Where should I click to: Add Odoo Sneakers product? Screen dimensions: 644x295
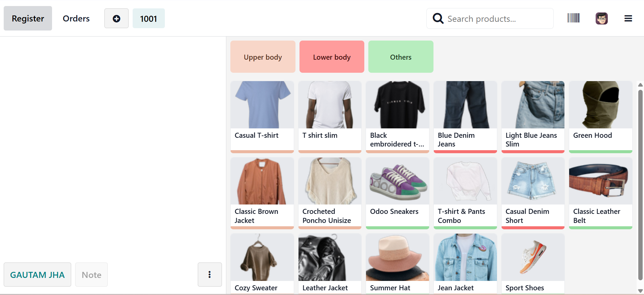coord(398,193)
